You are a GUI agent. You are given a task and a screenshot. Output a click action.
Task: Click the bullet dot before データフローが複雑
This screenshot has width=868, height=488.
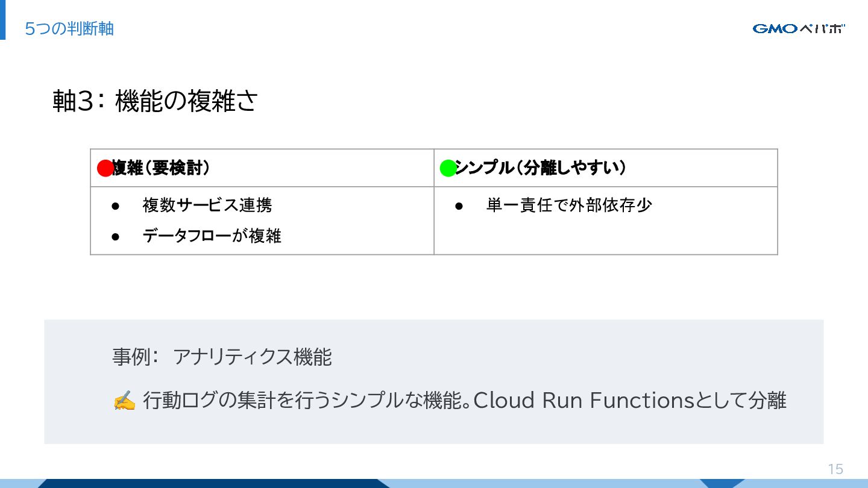pos(116,236)
